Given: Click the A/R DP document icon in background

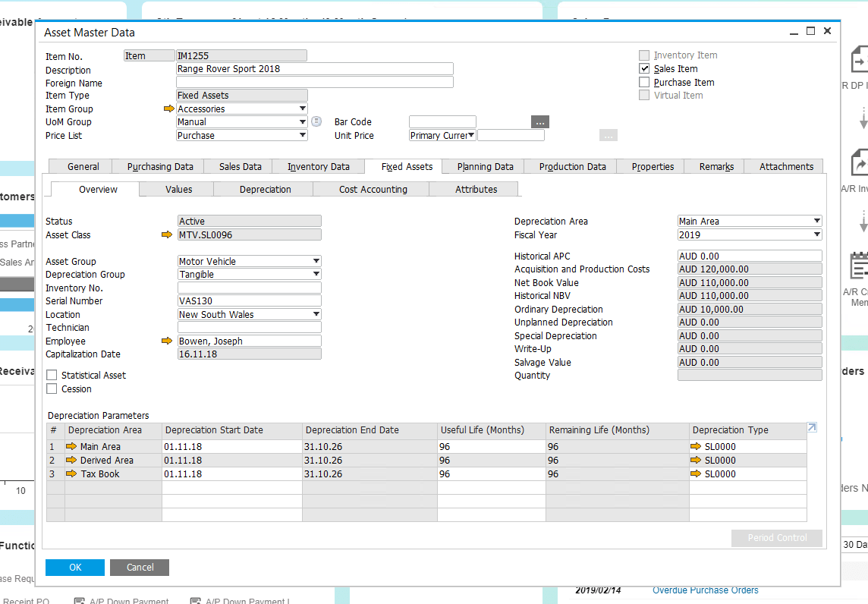Looking at the screenshot, I should [859, 59].
